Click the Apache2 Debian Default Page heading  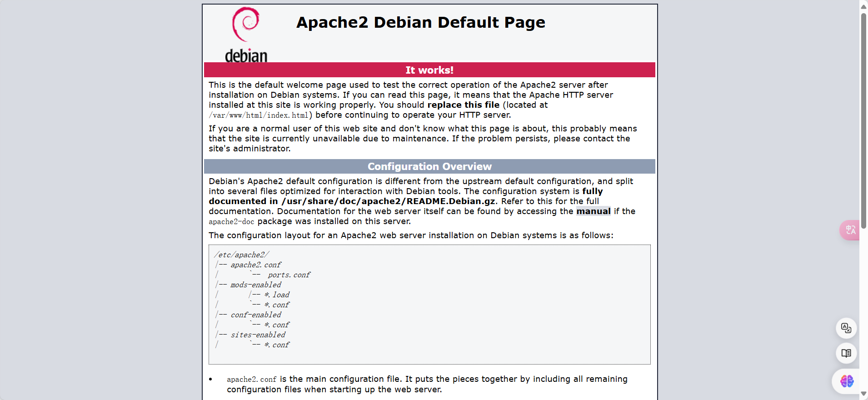point(421,23)
